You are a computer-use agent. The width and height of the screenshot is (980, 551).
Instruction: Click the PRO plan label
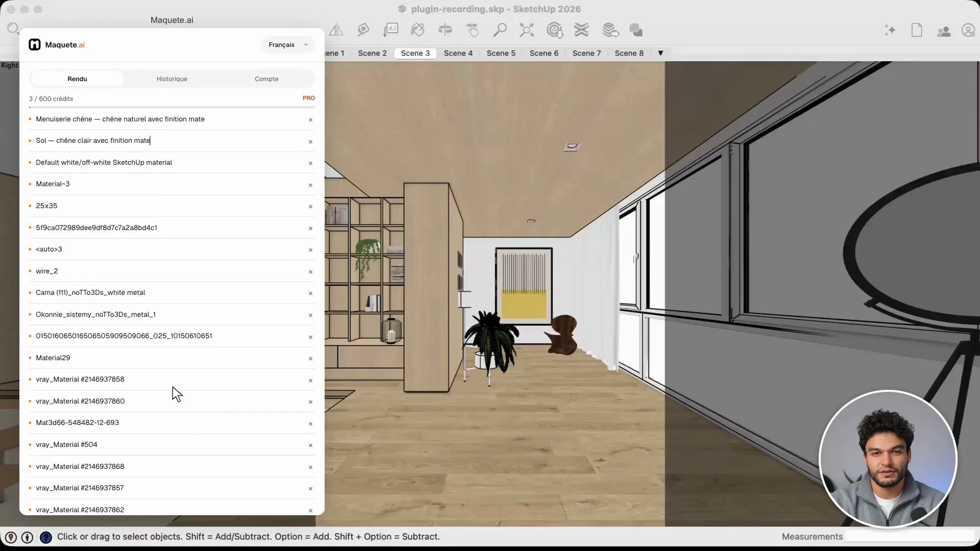pos(309,98)
